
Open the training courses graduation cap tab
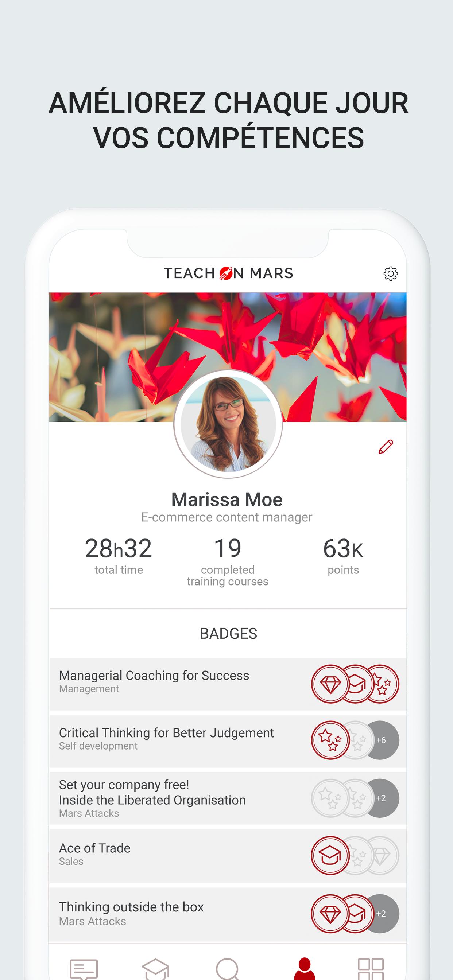pyautogui.click(x=155, y=969)
